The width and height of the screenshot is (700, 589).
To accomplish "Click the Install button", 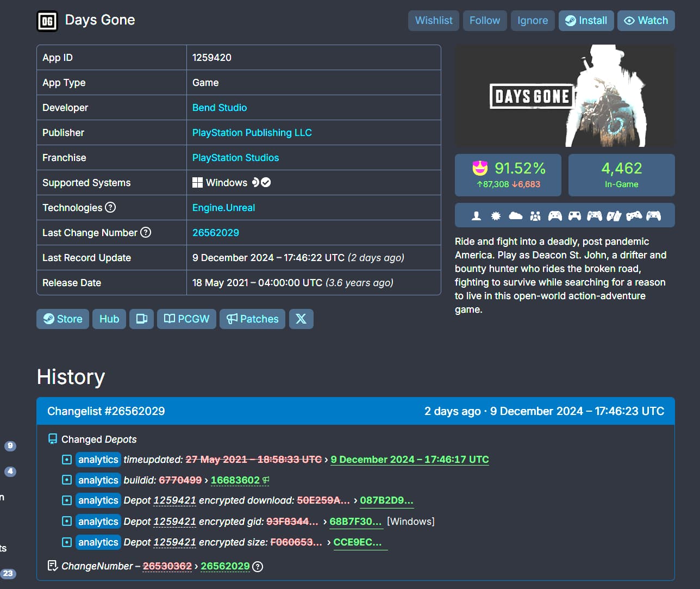I will click(x=586, y=21).
